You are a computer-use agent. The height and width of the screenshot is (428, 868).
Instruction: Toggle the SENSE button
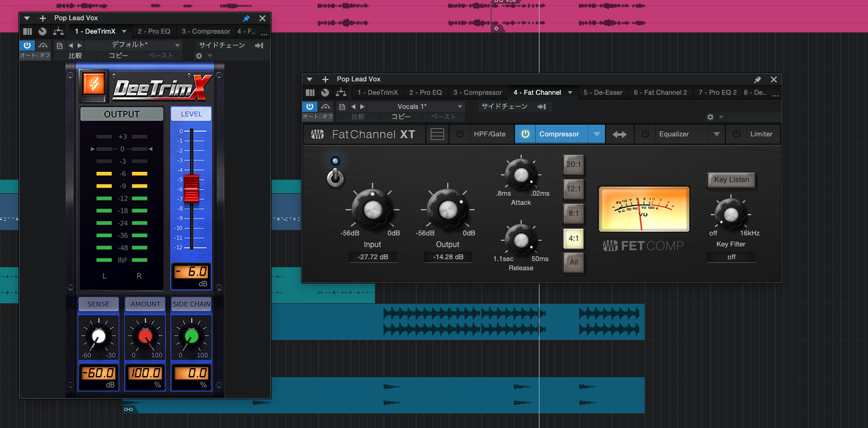tap(98, 304)
